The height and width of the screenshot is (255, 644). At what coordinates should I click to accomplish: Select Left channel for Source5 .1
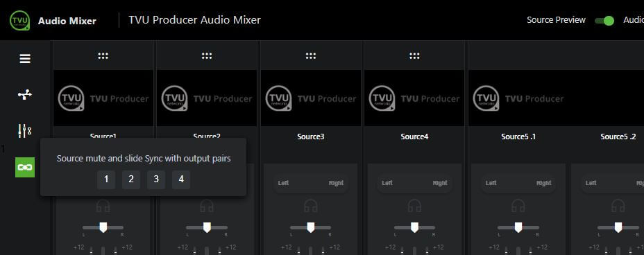pyautogui.click(x=491, y=183)
